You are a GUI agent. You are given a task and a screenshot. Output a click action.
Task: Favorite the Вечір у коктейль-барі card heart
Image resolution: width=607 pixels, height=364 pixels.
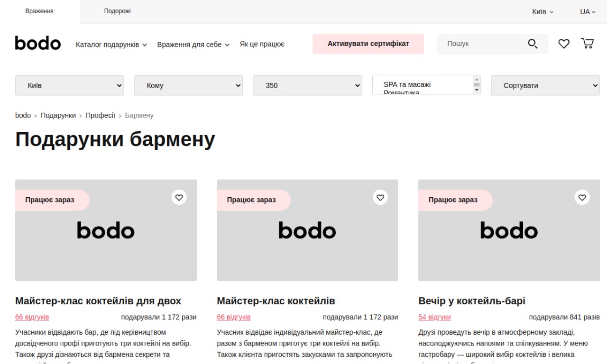click(x=582, y=198)
